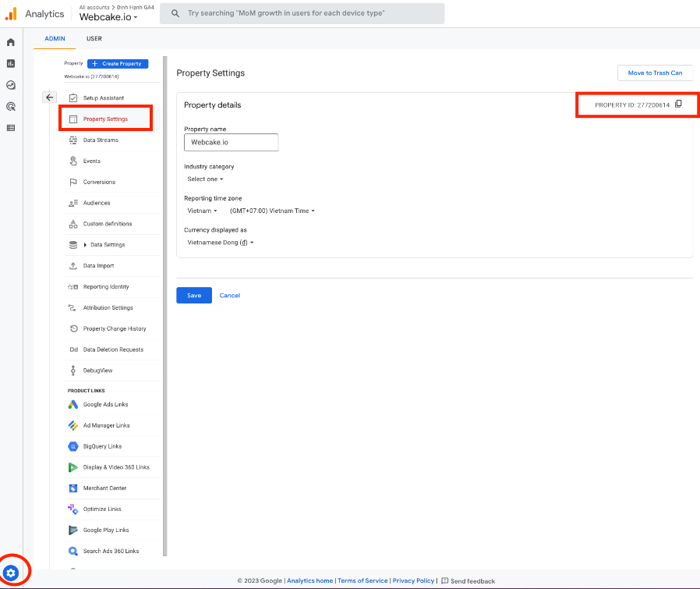The height and width of the screenshot is (589, 700).
Task: Click the Cancel link
Action: point(230,296)
